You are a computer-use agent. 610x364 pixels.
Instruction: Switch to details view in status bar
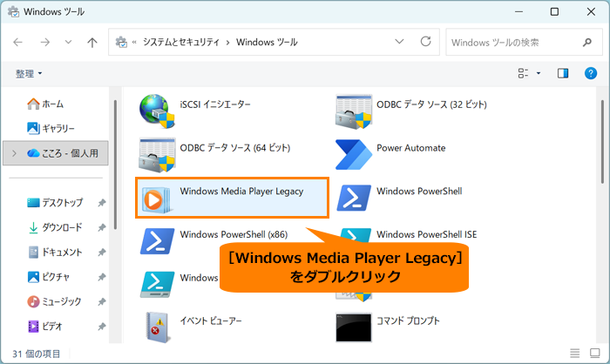coord(575,353)
